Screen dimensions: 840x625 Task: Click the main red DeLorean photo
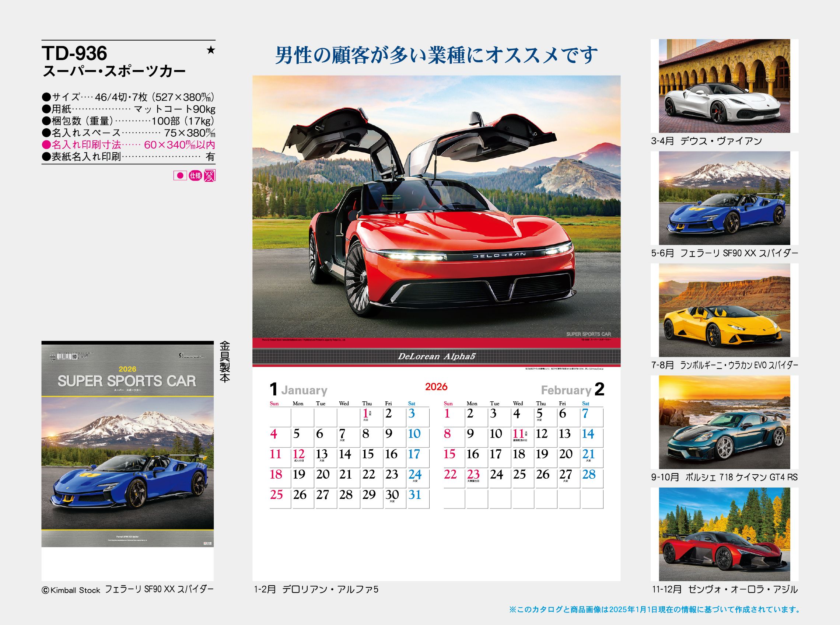tap(436, 206)
